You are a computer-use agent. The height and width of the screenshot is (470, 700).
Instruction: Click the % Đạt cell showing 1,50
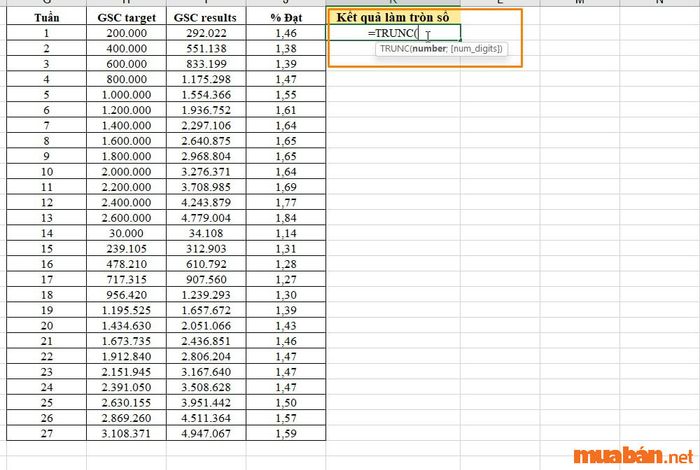(x=286, y=402)
